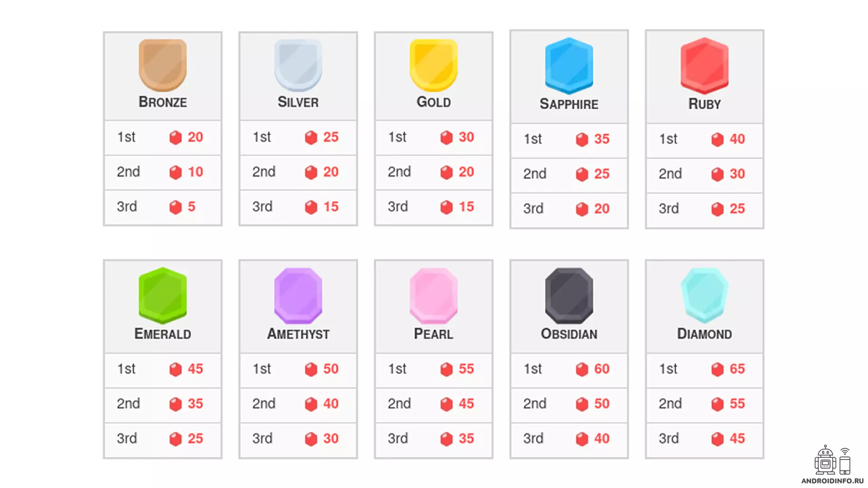Click the pink Pearl league badge
Viewport: 868px width, 488px height.
coord(434,296)
